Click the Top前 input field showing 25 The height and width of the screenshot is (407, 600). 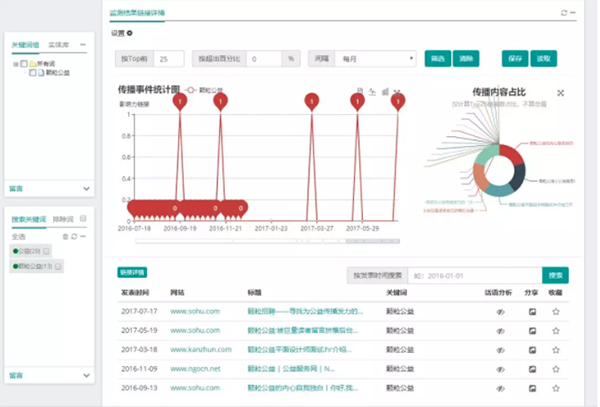pyautogui.click(x=169, y=59)
